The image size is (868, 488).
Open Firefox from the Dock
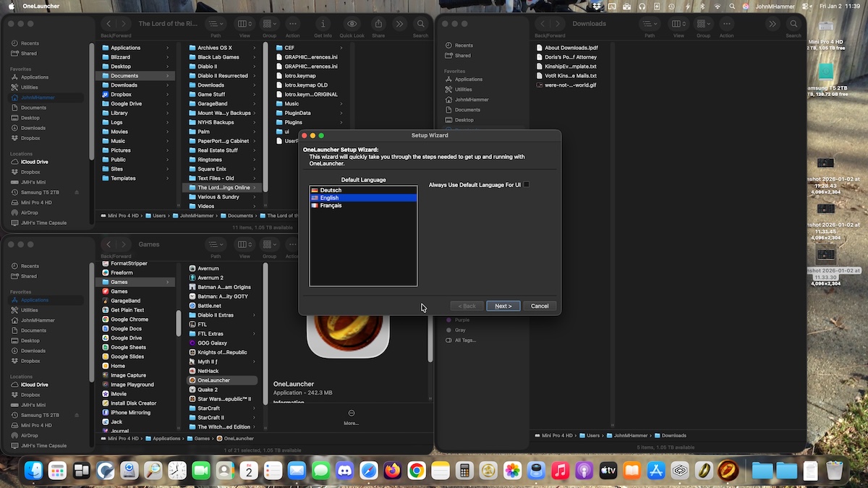point(392,471)
